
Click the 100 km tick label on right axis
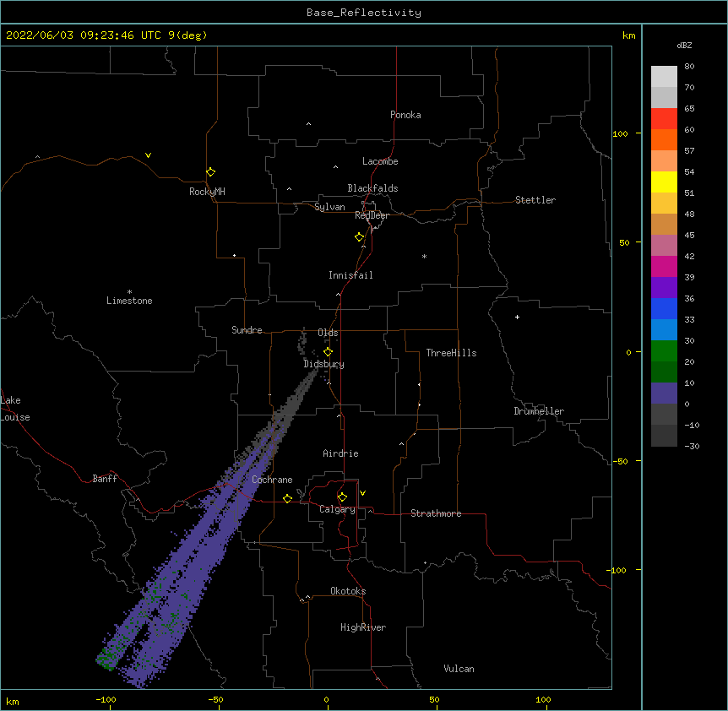[620, 133]
